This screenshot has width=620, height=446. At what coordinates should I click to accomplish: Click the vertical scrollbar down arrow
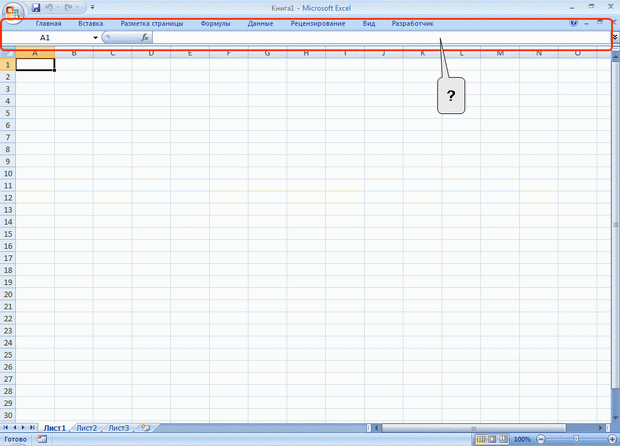615,418
